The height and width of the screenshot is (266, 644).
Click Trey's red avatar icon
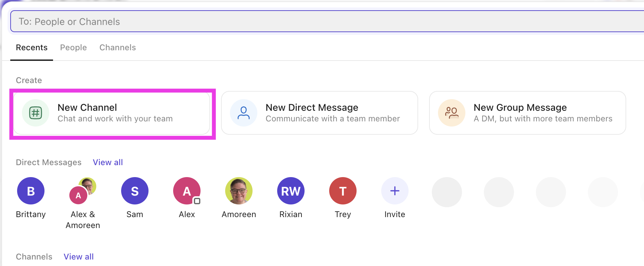(343, 190)
